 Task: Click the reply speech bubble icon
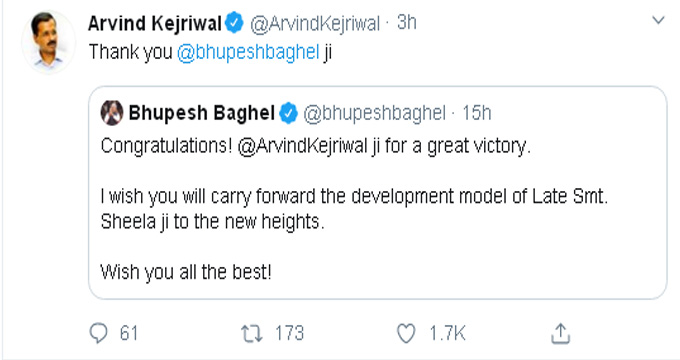[x=98, y=334]
